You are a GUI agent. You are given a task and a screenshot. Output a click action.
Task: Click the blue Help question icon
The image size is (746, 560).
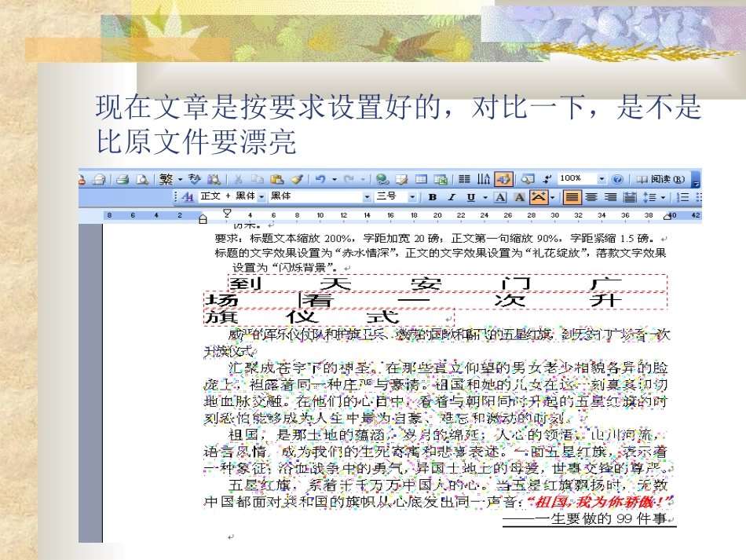coord(617,179)
